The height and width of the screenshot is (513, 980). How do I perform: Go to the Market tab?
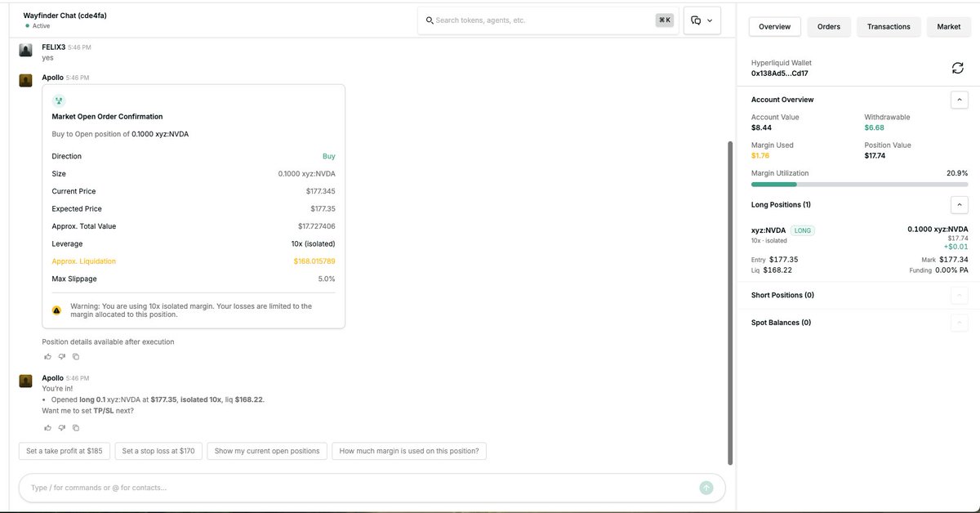[949, 27]
